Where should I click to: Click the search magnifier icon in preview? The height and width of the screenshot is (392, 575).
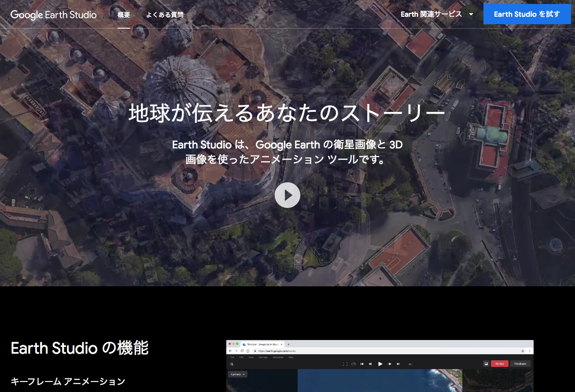[232, 364]
